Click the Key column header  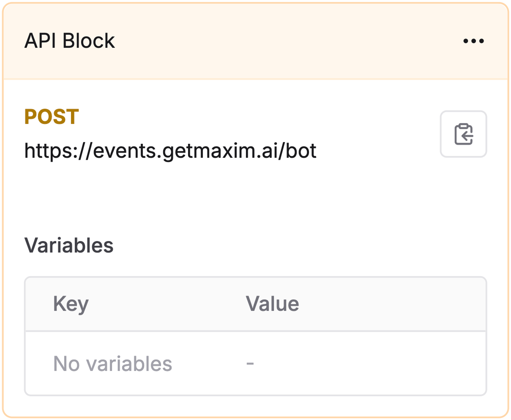point(71,304)
